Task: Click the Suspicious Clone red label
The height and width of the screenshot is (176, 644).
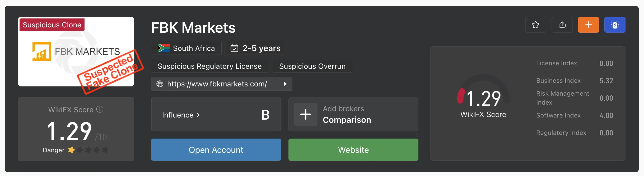Action: click(52, 25)
